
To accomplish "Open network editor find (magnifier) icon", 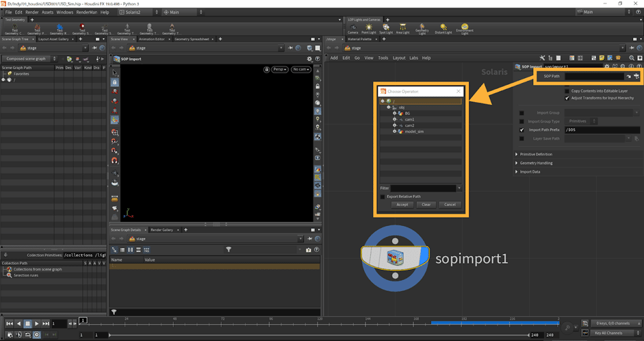I will [632, 58].
